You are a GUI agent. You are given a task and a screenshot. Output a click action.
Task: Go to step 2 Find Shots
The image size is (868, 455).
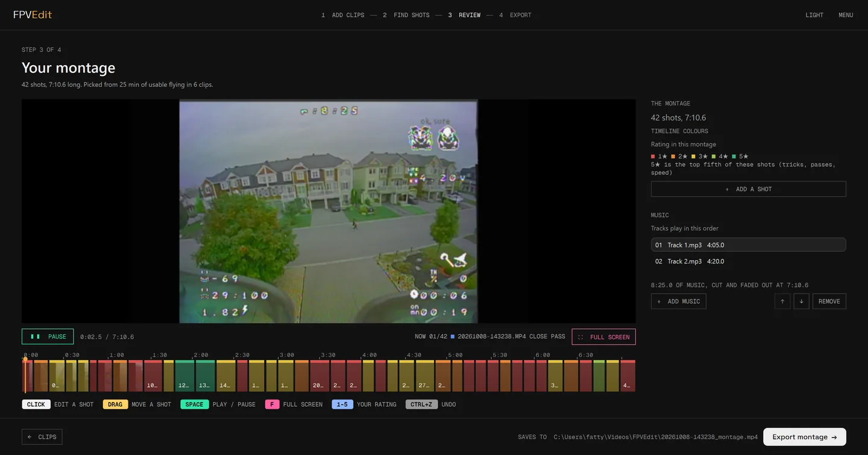pos(406,15)
